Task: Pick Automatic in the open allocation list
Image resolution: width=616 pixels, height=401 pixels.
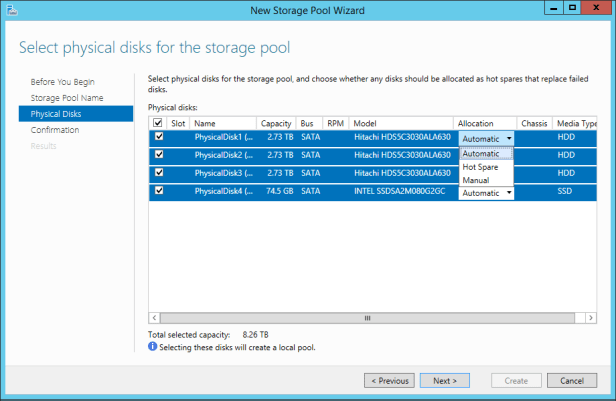Action: 481,154
